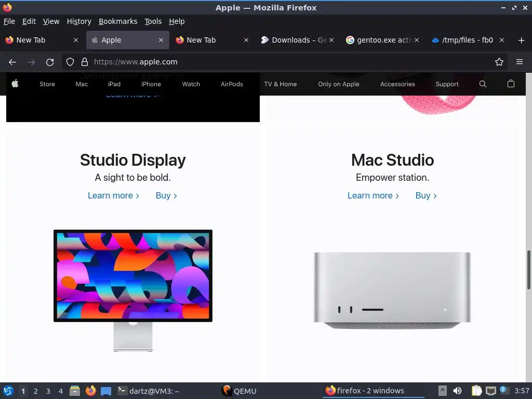532x399 pixels.
Task: Click Learn more under Mac Studio
Action: (x=373, y=196)
